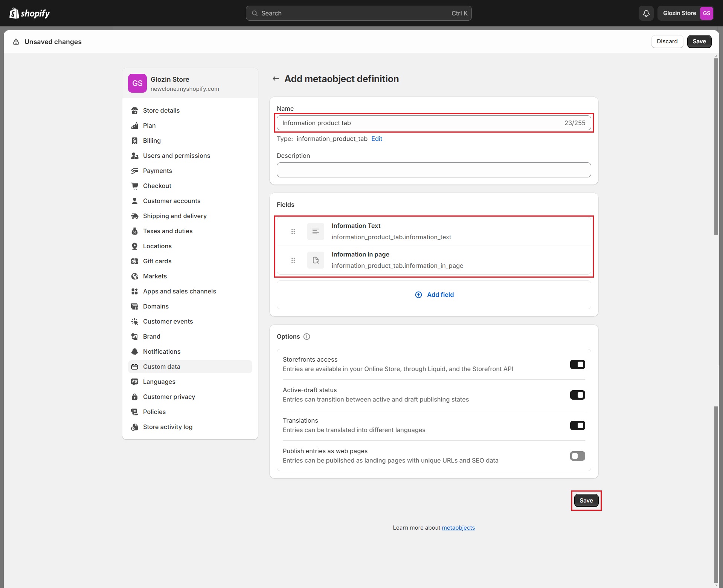Disable the Storefronts access toggle
This screenshot has width=723, height=588.
coord(577,364)
